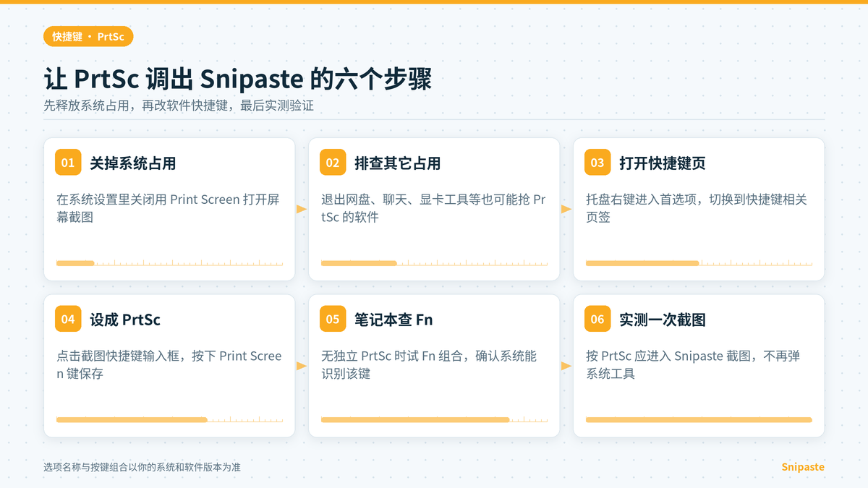Click text 托盘右键进入首选项，切换到快捷键相关页签
The width and height of the screenshot is (868, 488).
click(x=697, y=208)
